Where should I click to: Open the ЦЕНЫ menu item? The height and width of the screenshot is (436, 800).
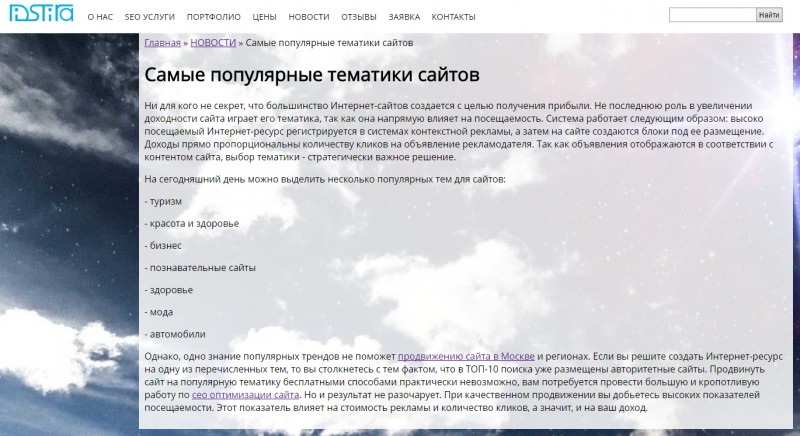(x=264, y=17)
